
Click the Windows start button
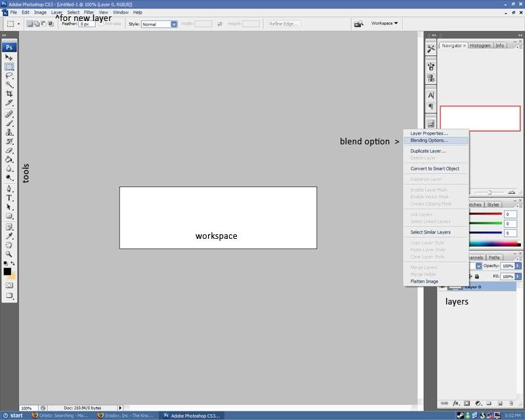point(12,415)
